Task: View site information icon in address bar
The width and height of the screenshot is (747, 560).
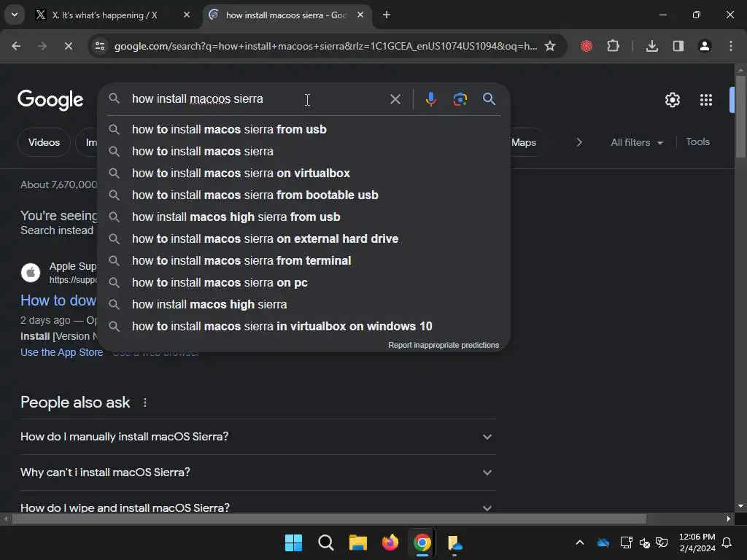Action: pyautogui.click(x=100, y=46)
